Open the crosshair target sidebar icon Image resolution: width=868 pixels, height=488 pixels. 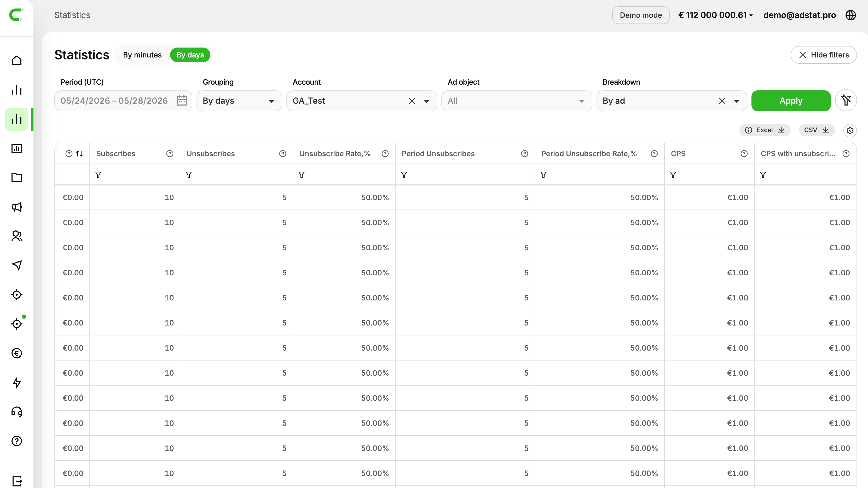16,295
